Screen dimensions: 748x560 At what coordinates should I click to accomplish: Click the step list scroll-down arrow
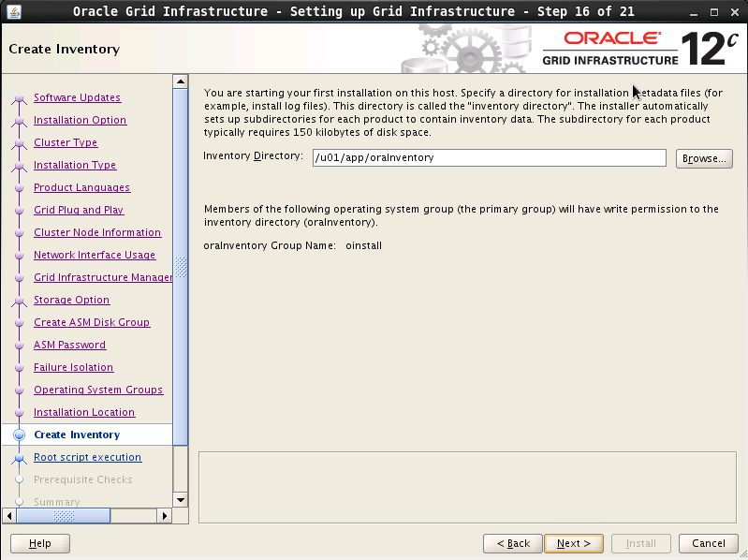click(x=181, y=497)
